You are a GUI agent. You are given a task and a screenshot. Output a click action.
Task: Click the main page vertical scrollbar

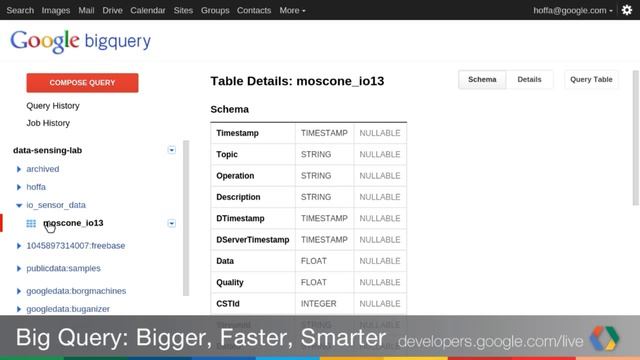coord(636,138)
